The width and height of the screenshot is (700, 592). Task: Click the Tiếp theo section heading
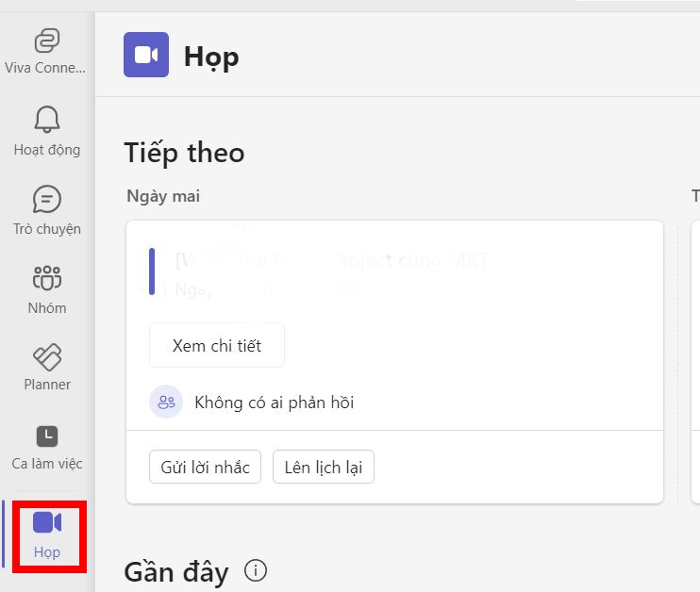point(184,153)
